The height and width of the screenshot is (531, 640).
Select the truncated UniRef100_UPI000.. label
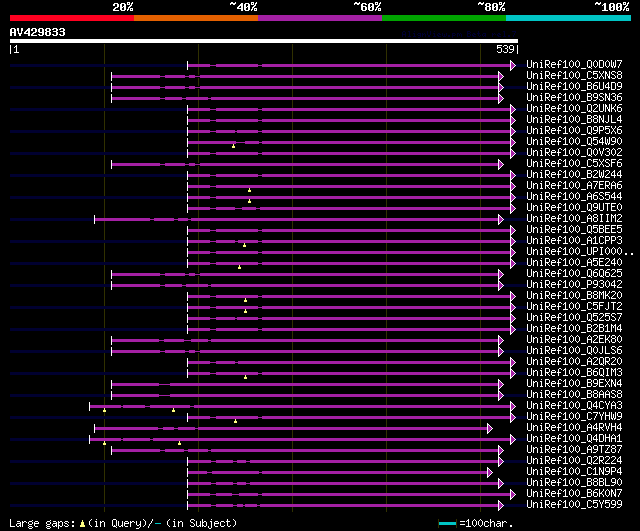[x=580, y=252]
